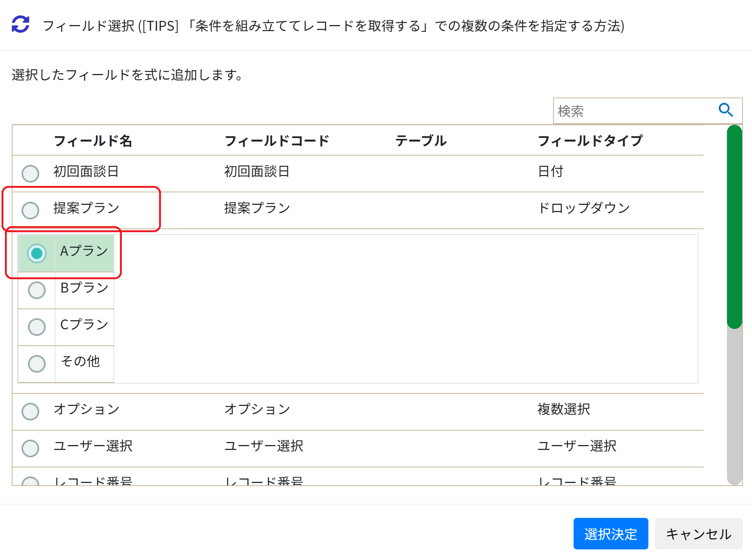Select the 提案プラン field radio button
This screenshot has height=560, width=752.
pos(30,210)
